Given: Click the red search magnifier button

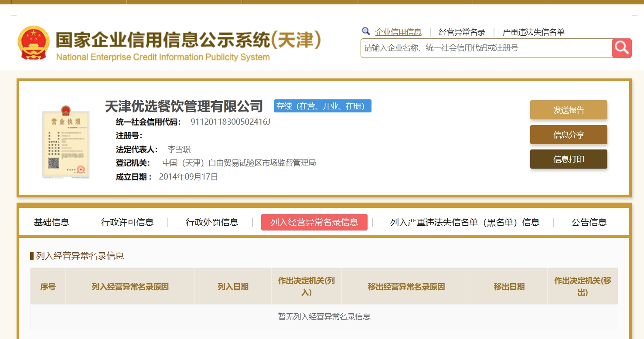Looking at the screenshot, I should (x=622, y=48).
